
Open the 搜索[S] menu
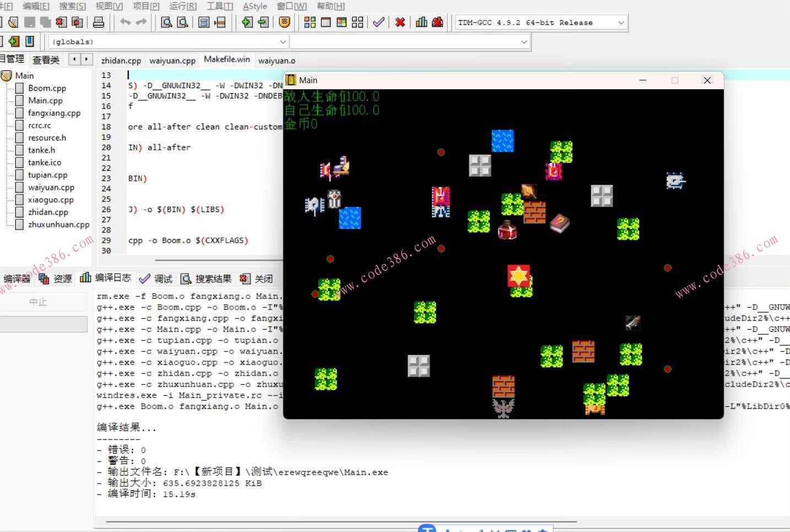tap(73, 6)
